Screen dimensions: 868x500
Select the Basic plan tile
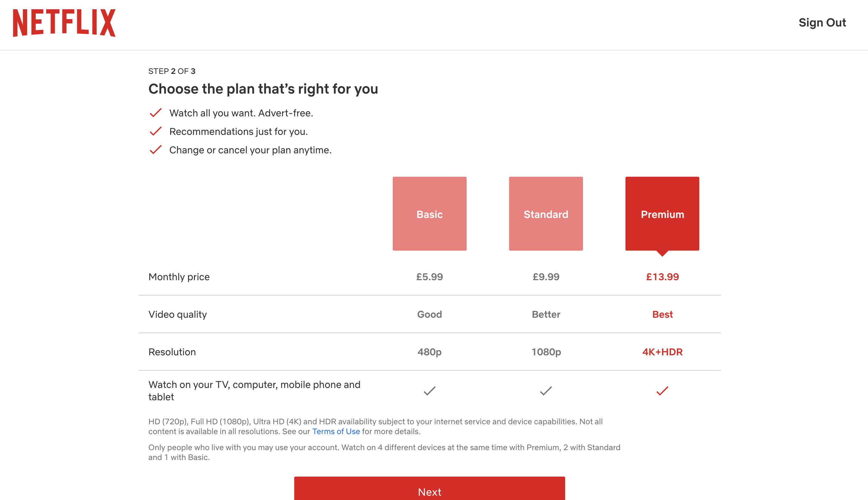429,214
